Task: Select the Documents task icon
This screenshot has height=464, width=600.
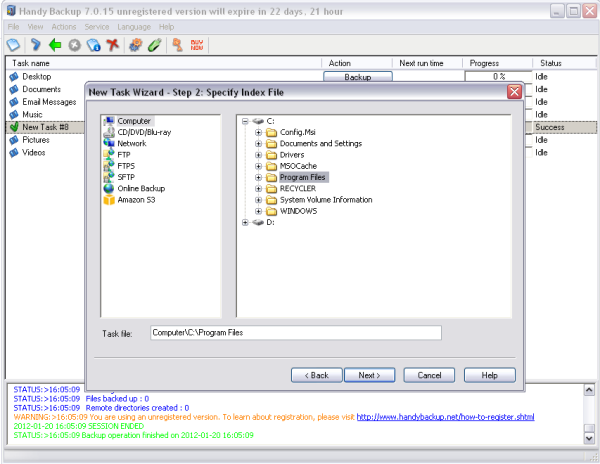Action: (14, 90)
